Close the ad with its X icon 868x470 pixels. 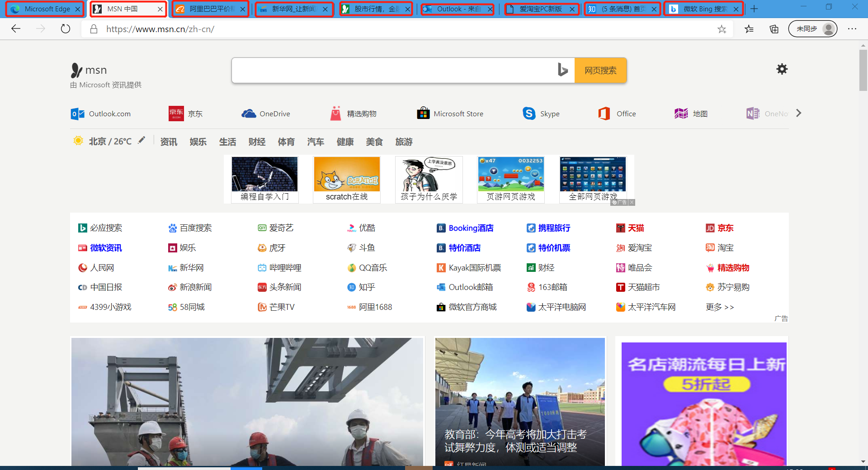point(632,202)
